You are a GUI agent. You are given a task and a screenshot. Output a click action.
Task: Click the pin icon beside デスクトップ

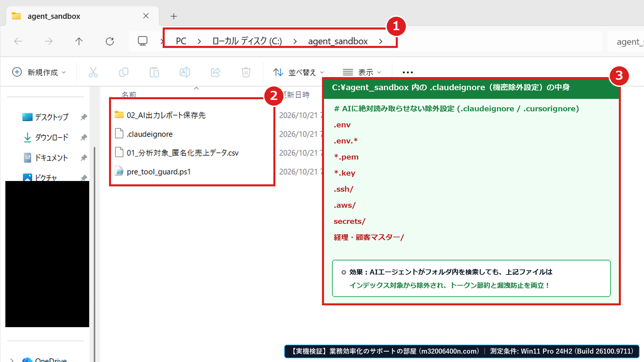coord(84,117)
